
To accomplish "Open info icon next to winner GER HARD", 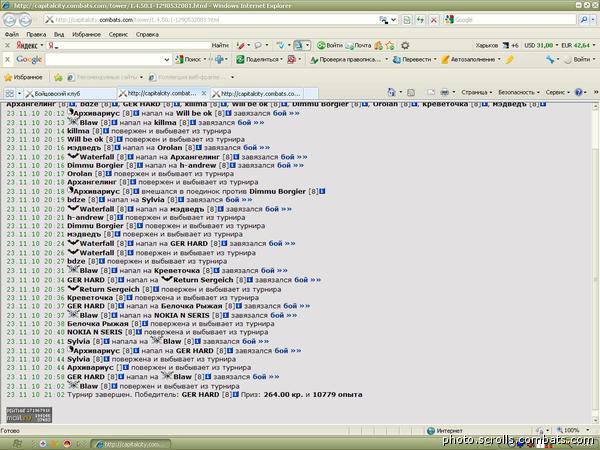I will coord(236,395).
